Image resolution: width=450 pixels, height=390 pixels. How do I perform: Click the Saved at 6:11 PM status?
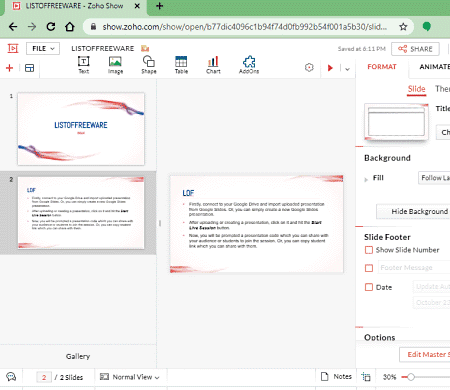pyautogui.click(x=362, y=49)
